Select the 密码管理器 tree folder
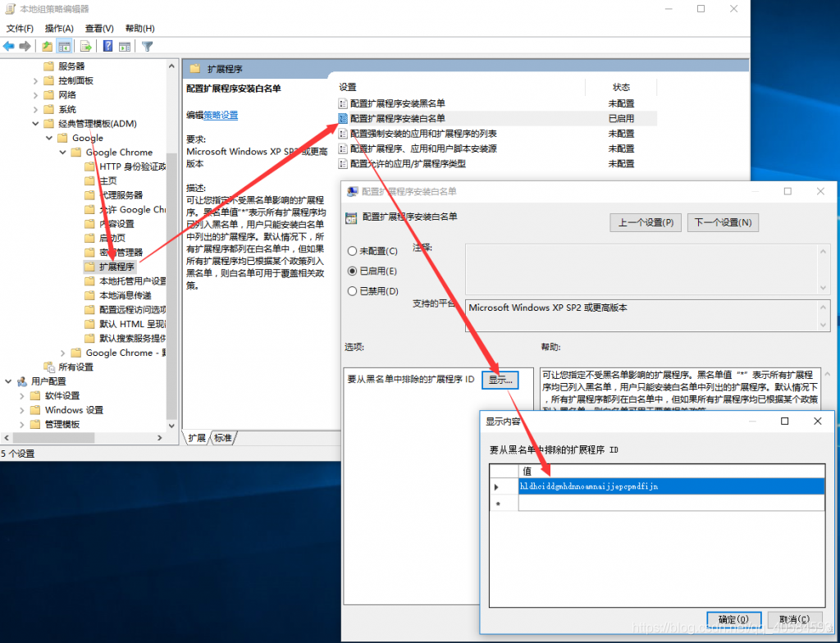The image size is (840, 643). tap(121, 253)
